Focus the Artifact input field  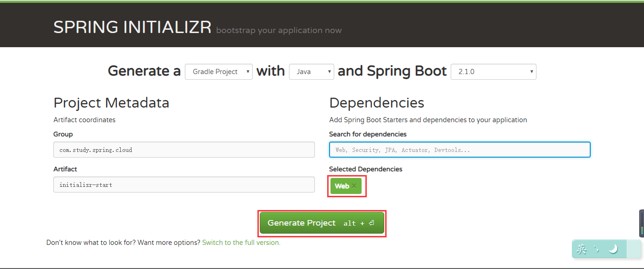coord(184,185)
